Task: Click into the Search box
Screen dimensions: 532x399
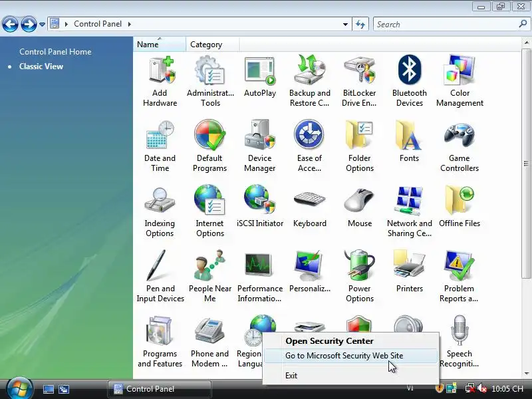Action: [446, 25]
